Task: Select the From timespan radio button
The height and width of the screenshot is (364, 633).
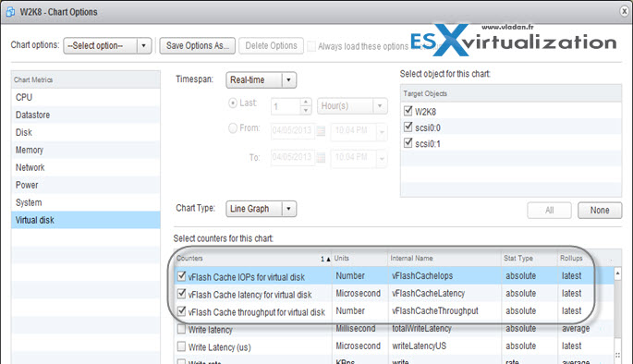Action: tap(233, 127)
